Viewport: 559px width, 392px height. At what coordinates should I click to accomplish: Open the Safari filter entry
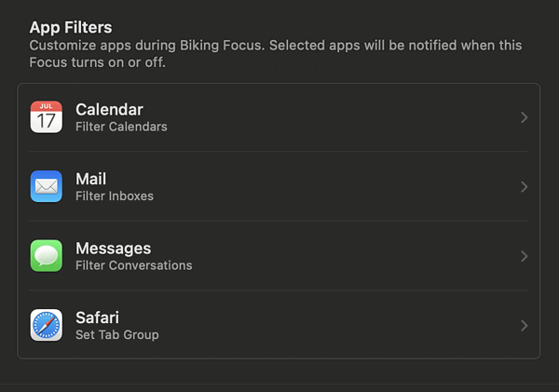tap(279, 325)
